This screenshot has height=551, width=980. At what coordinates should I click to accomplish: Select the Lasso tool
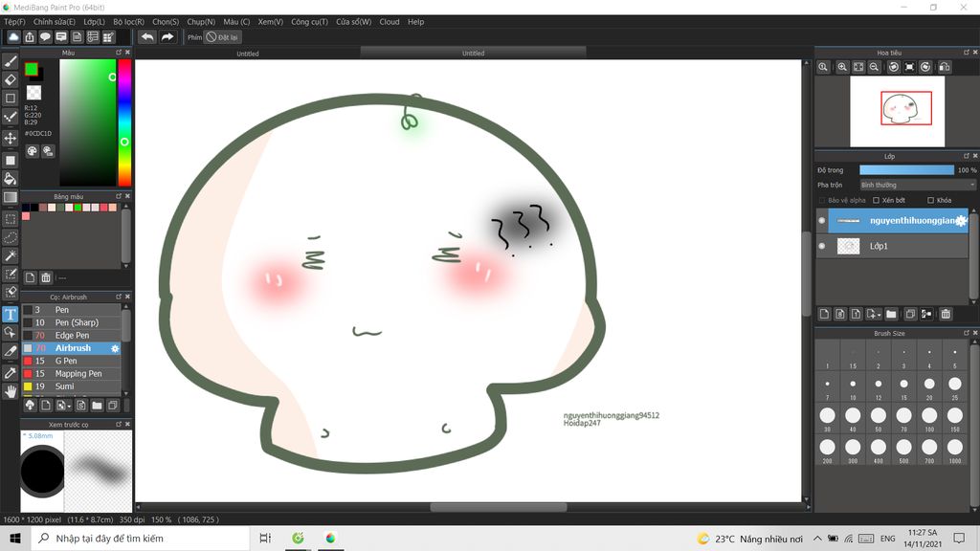click(10, 237)
